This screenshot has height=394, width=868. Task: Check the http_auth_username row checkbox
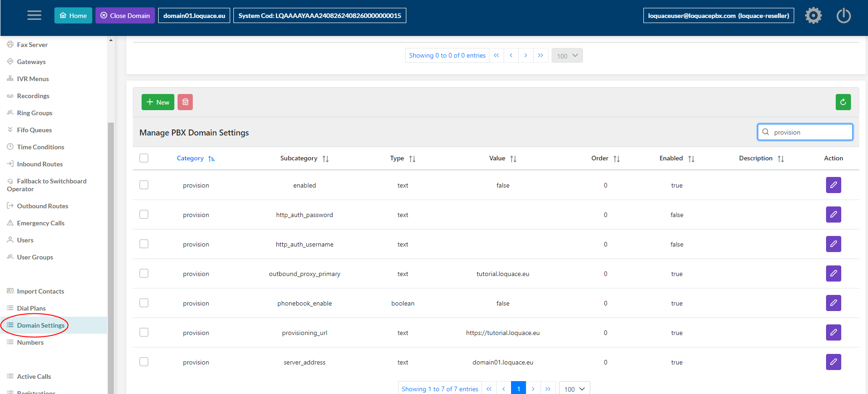click(x=144, y=244)
